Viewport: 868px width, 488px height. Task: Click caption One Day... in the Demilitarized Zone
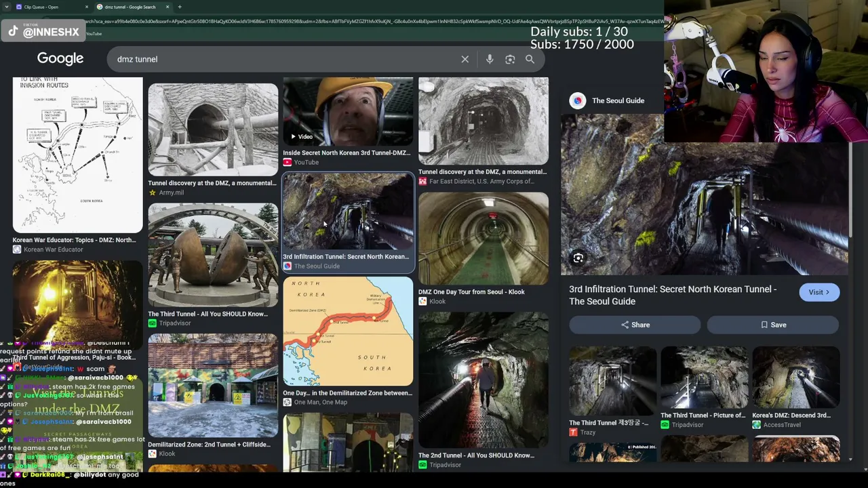coord(348,393)
